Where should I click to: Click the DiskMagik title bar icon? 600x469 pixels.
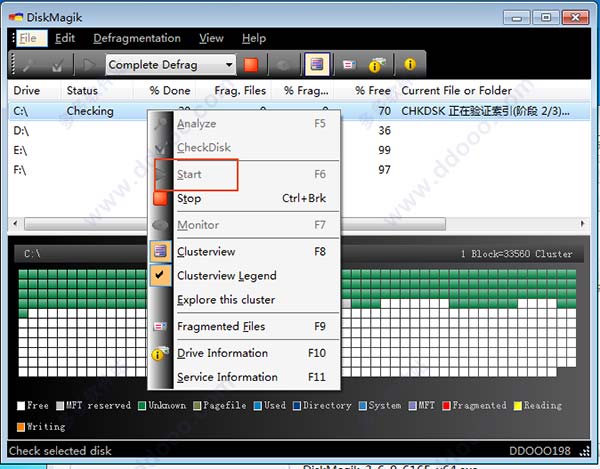(x=16, y=17)
